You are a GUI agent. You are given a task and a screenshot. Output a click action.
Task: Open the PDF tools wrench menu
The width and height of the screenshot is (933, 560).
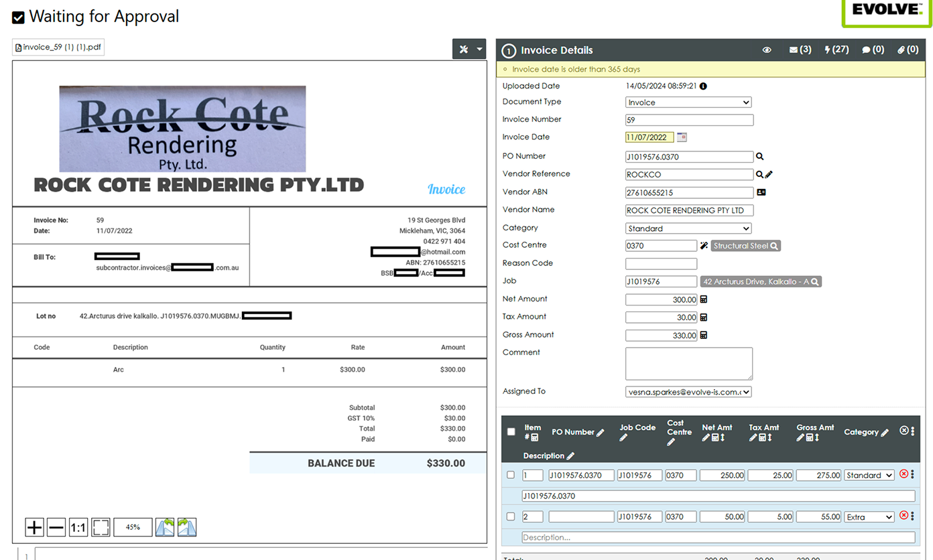click(469, 49)
